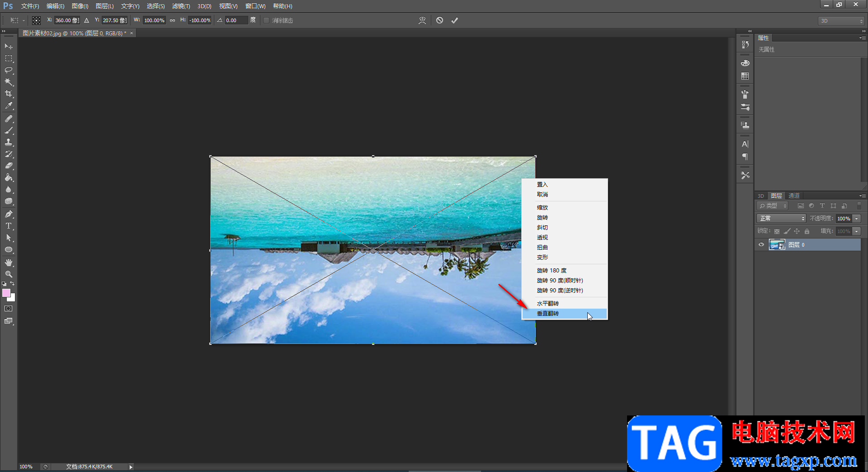Screen dimensions: 868x472
Task: Click the rotation angle input field
Action: click(x=236, y=20)
